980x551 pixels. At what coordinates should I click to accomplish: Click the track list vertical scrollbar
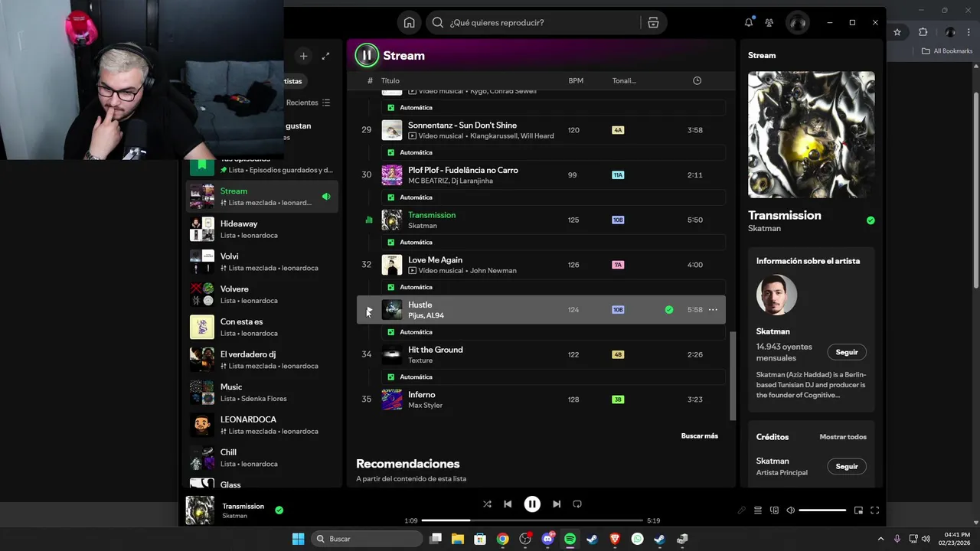pyautogui.click(x=733, y=376)
